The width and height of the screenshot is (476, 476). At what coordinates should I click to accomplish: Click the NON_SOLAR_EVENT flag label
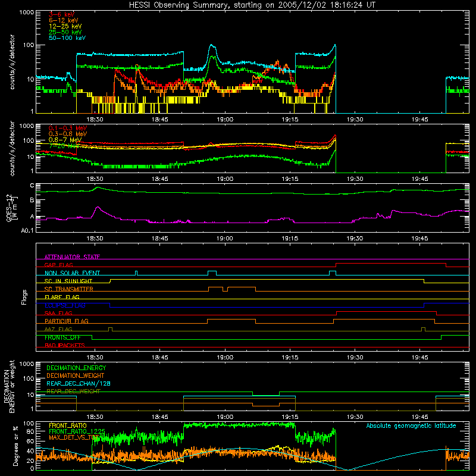72,273
